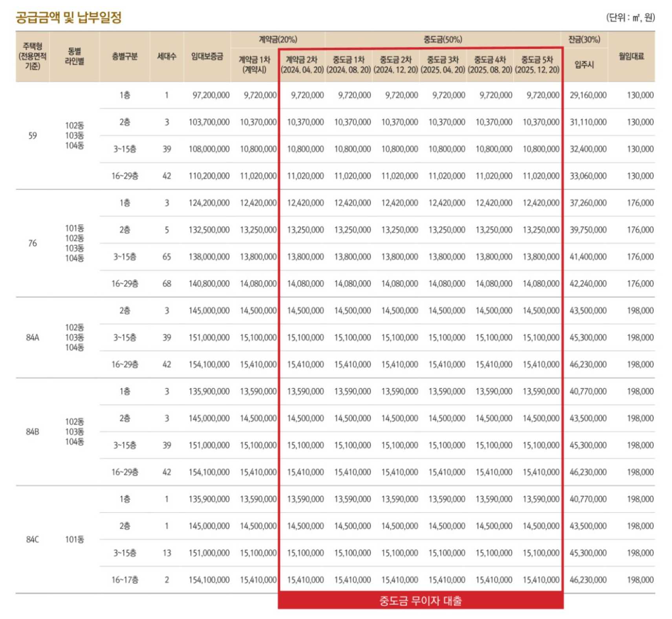Click monthly rent 176,000 in 76 type 2층 row
This screenshot has width=672, height=619.
[640, 230]
